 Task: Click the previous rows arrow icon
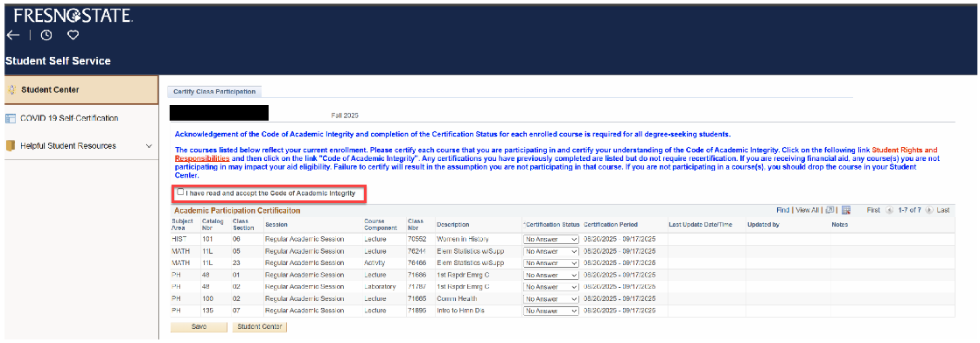pyautogui.click(x=890, y=211)
